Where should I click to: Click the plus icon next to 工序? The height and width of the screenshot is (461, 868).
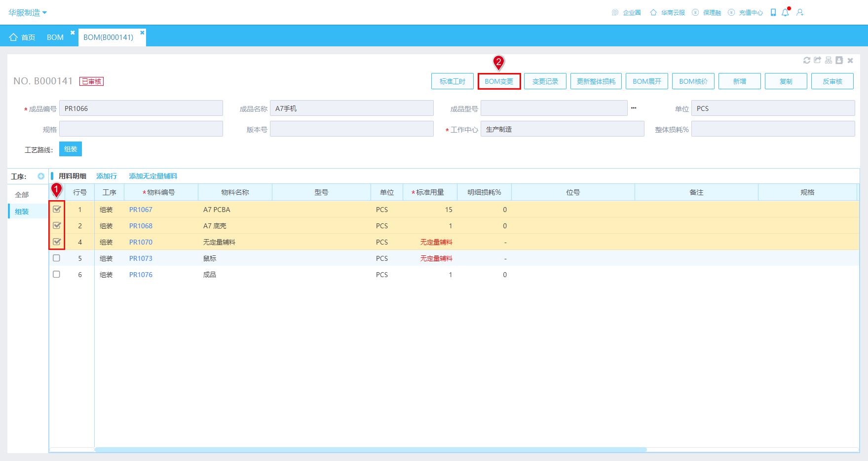point(41,176)
